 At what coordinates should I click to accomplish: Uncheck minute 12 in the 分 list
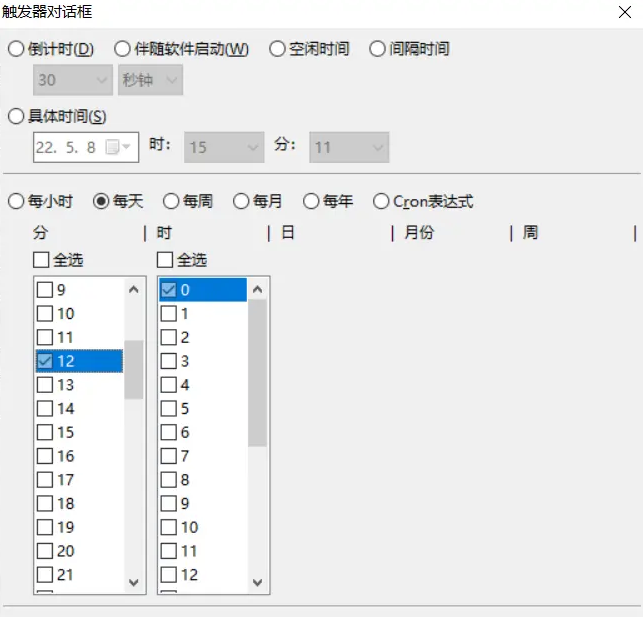[45, 361]
